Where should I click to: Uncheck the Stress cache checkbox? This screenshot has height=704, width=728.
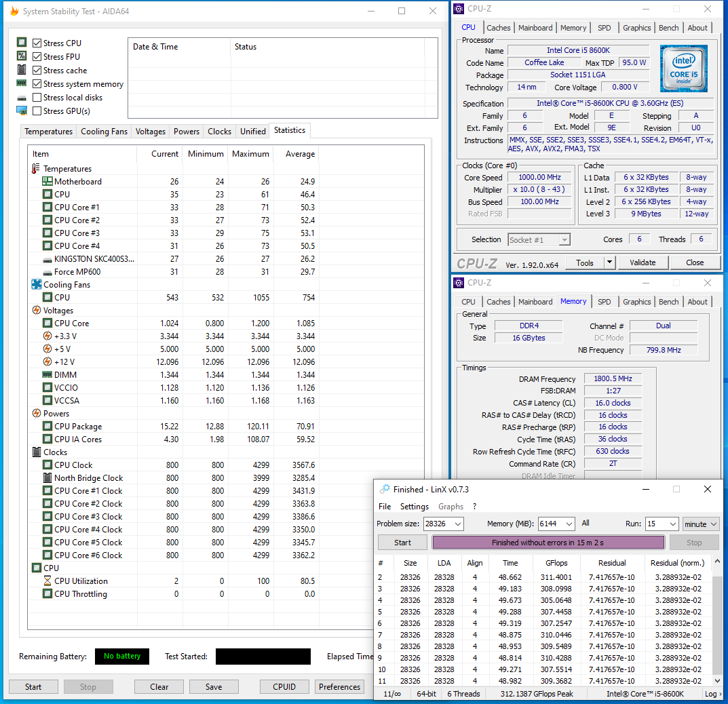pyautogui.click(x=37, y=71)
